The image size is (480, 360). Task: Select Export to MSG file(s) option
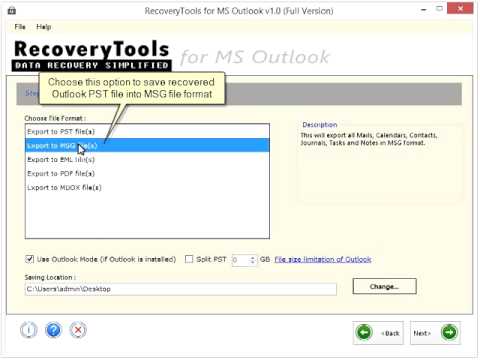[x=147, y=146]
